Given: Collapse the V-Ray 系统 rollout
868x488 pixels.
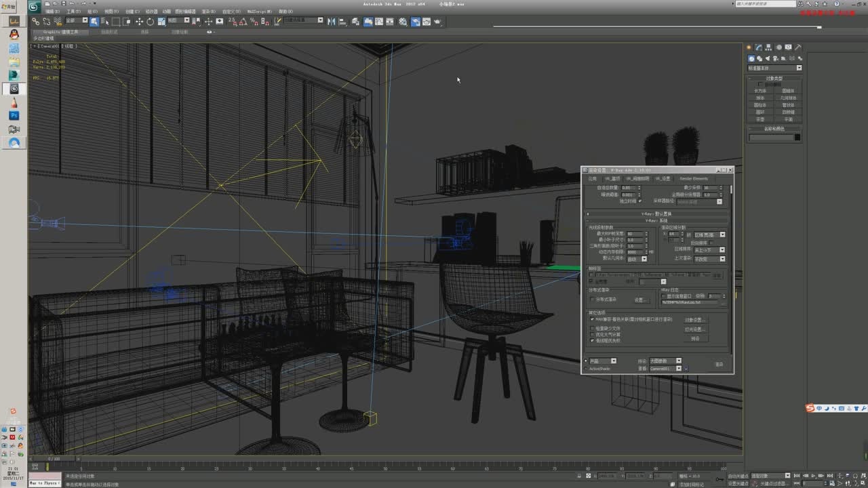Looking at the screenshot, I should (x=656, y=220).
